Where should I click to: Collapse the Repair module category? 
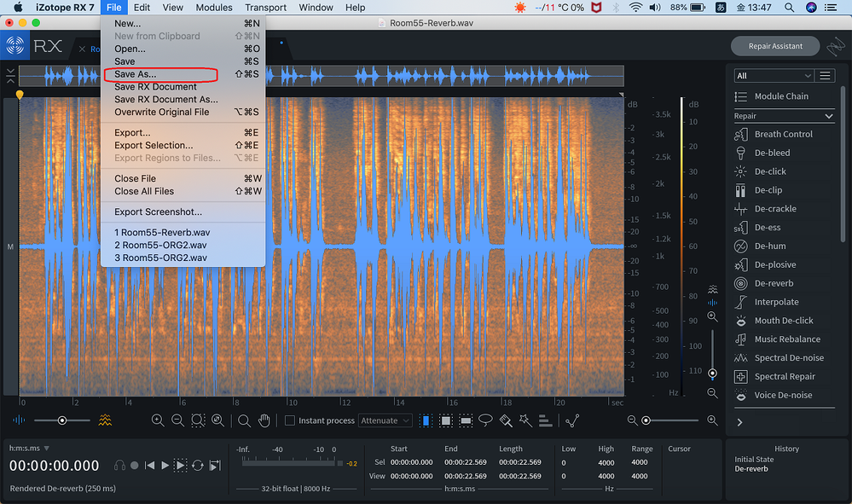click(829, 116)
